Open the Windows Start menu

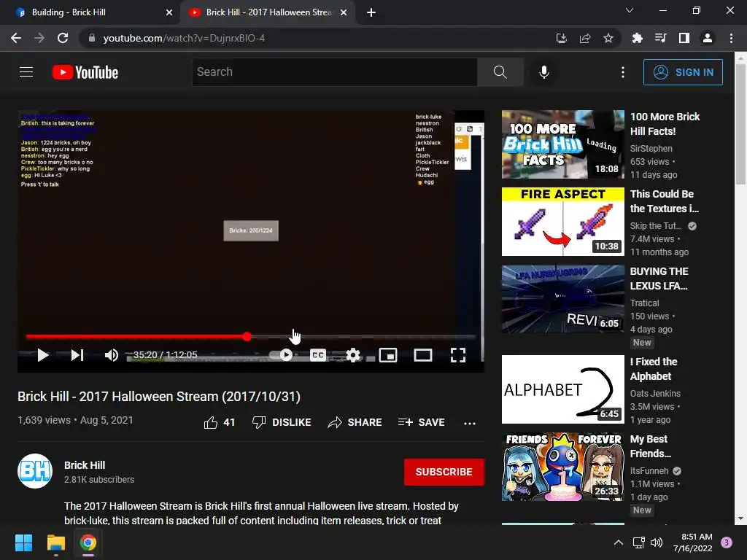pyautogui.click(x=23, y=542)
